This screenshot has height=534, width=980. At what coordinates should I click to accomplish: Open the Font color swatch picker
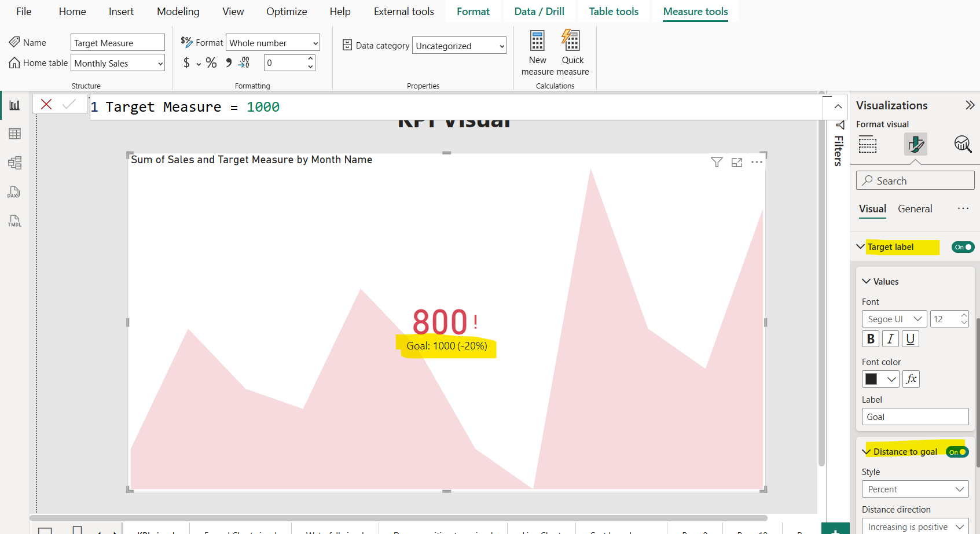click(x=880, y=379)
